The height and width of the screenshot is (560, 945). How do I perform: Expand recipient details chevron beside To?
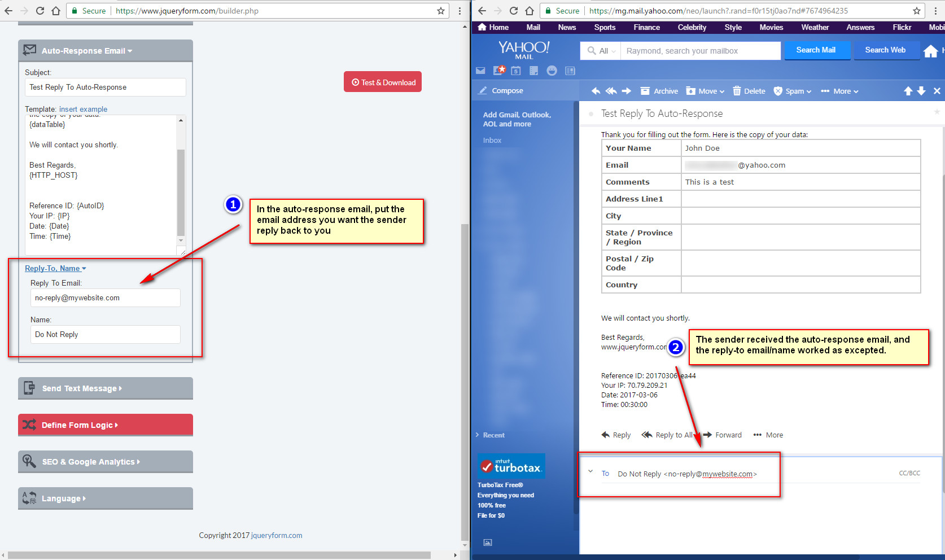point(590,471)
